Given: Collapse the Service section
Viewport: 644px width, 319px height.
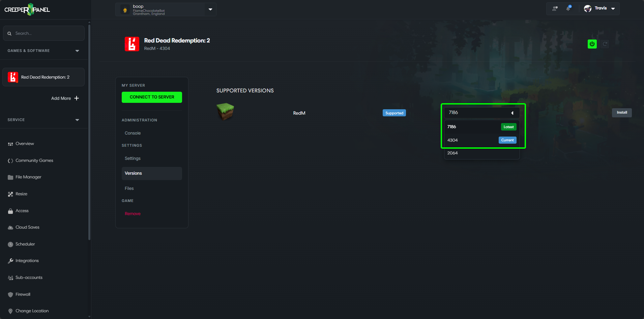Looking at the screenshot, I should pos(77,120).
